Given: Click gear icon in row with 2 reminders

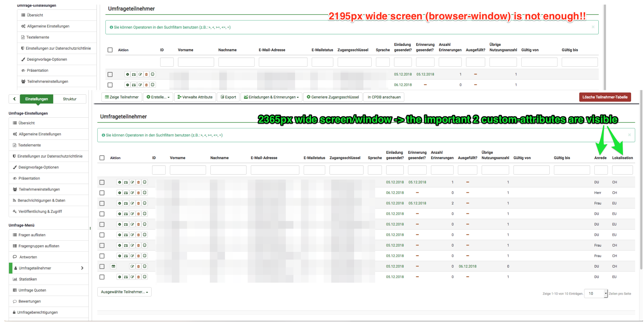Looking at the screenshot, I should (x=119, y=203).
